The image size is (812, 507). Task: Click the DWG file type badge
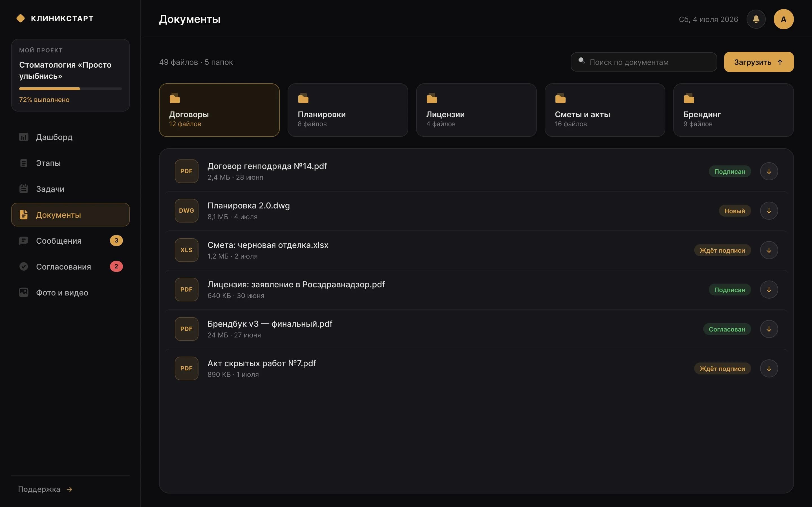click(187, 211)
